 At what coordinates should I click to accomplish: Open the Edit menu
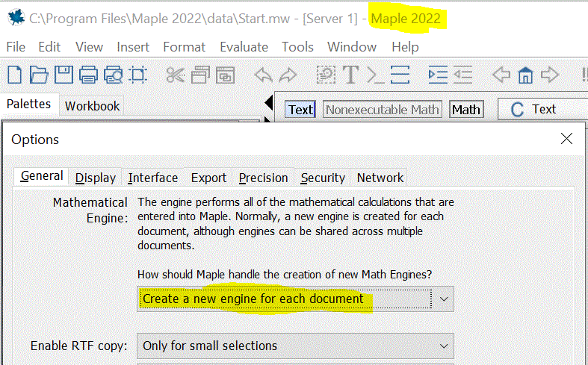coord(49,47)
